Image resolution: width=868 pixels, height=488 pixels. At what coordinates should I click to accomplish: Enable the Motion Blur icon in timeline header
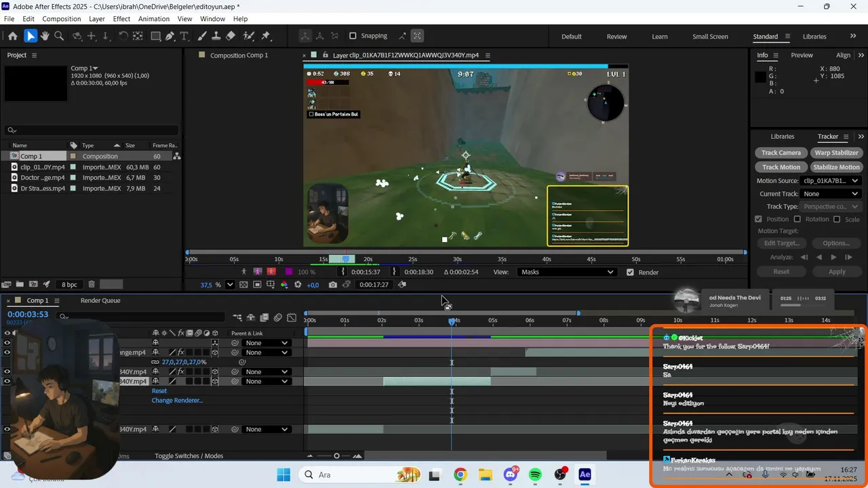(x=278, y=317)
